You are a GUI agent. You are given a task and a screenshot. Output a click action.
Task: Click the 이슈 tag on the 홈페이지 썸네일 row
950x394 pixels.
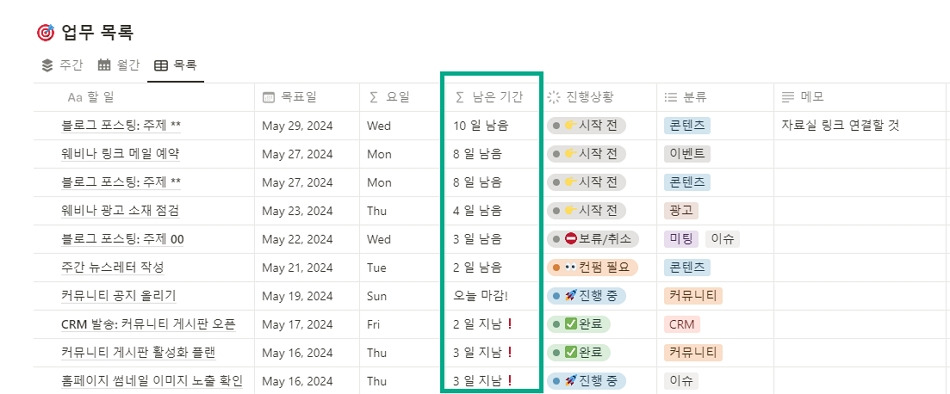pyautogui.click(x=681, y=381)
